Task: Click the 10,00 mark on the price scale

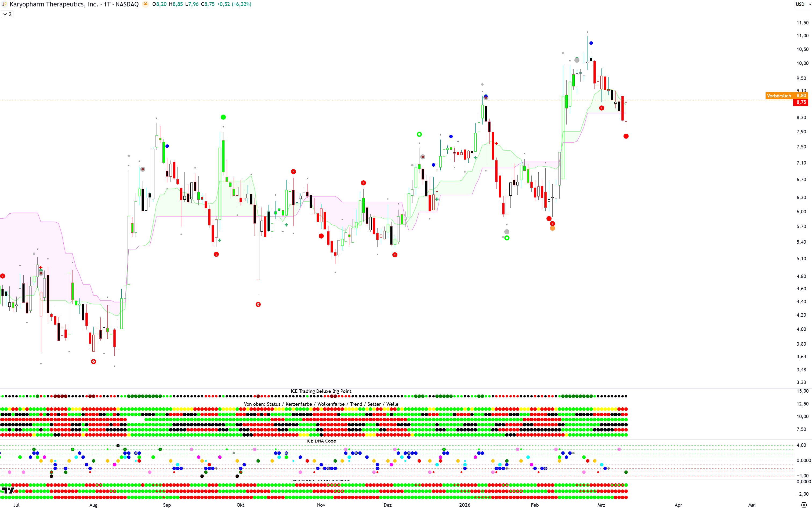Action: coord(802,63)
